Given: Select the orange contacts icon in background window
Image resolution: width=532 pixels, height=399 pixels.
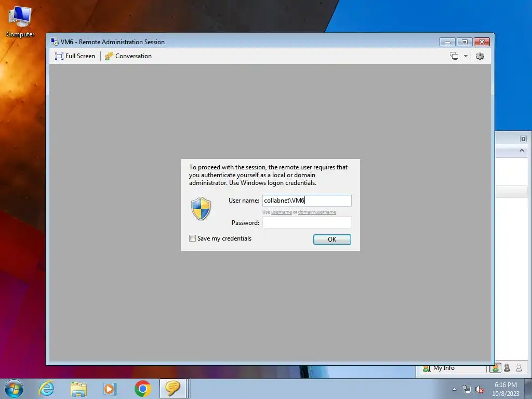Looking at the screenshot, I should click(495, 368).
